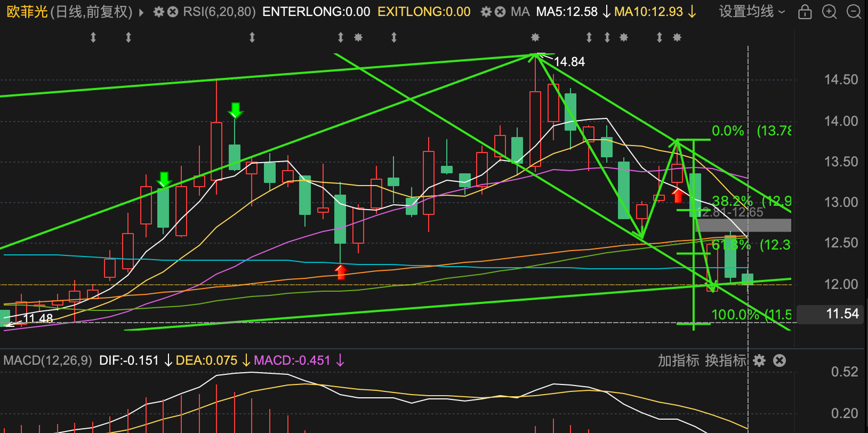Toggle the chart lock icon

805,12
